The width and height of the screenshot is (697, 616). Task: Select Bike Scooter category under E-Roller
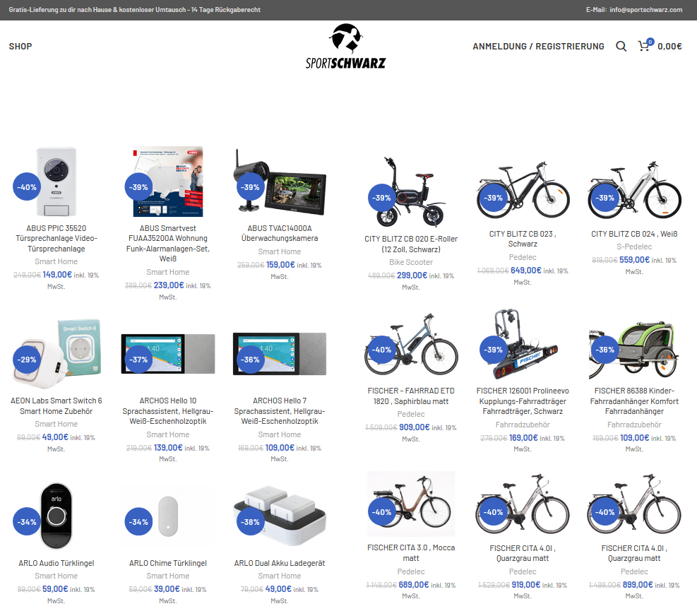click(x=411, y=262)
